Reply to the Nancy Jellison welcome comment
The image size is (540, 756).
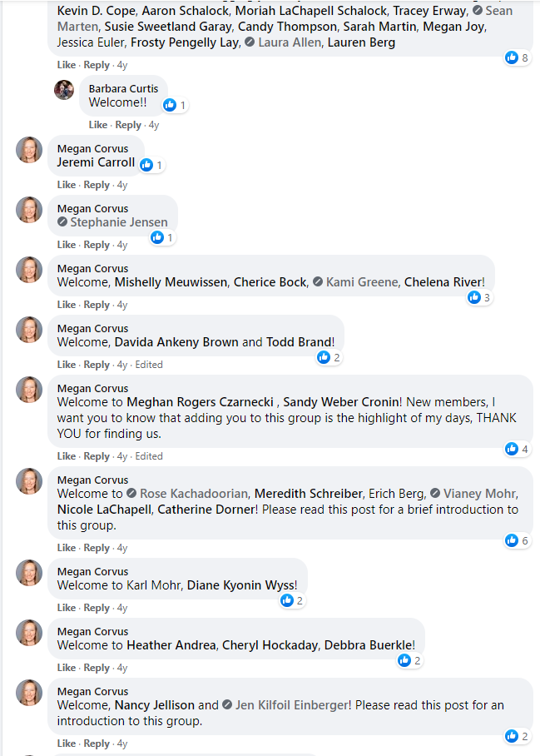[97, 744]
